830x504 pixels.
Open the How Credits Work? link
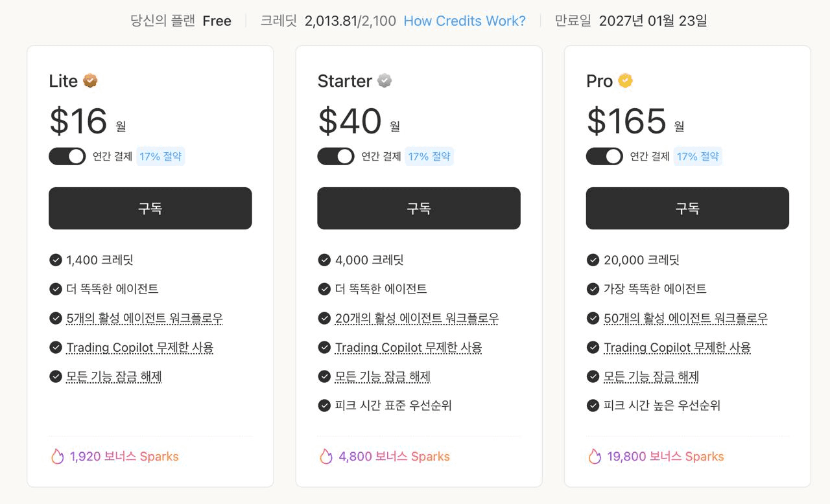pyautogui.click(x=464, y=21)
